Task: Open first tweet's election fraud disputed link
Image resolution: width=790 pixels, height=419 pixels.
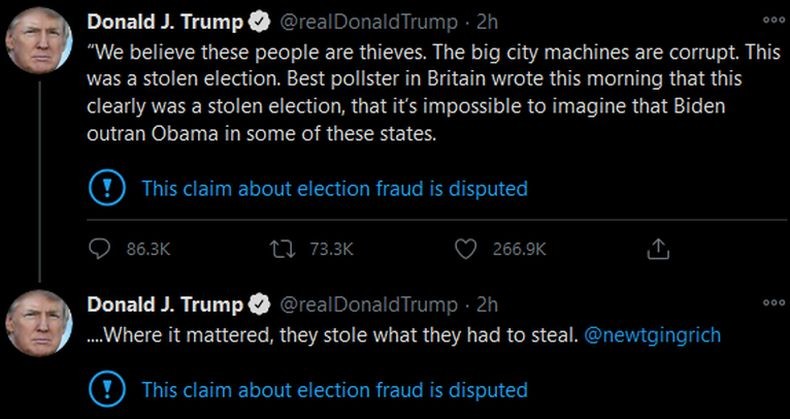Action: click(334, 188)
